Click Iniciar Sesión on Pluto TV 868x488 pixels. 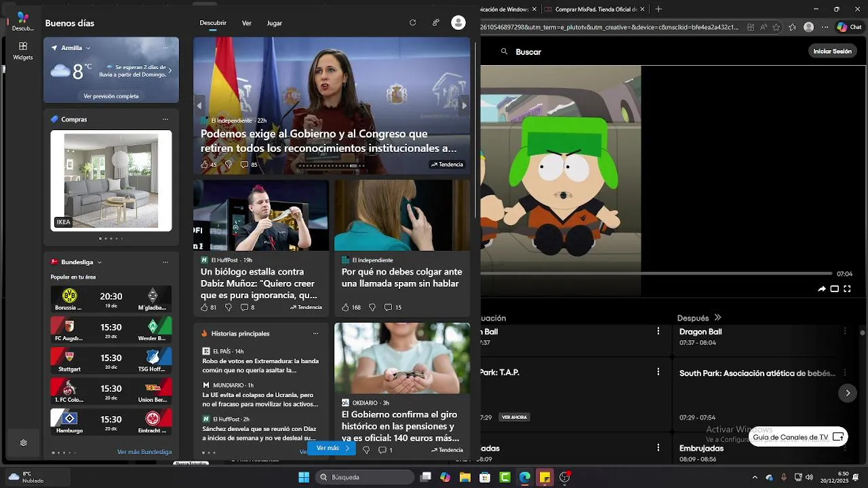click(832, 52)
